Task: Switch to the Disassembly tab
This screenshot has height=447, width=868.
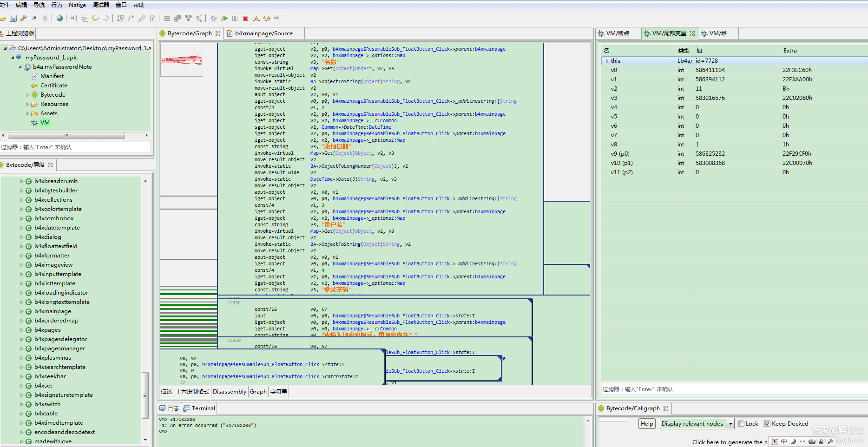Action: coord(230,392)
